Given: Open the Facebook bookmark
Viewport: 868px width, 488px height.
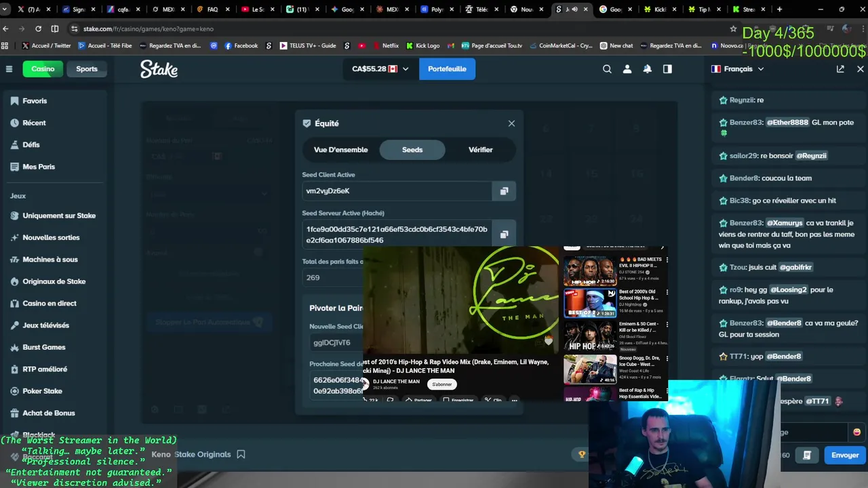Looking at the screenshot, I should [241, 45].
